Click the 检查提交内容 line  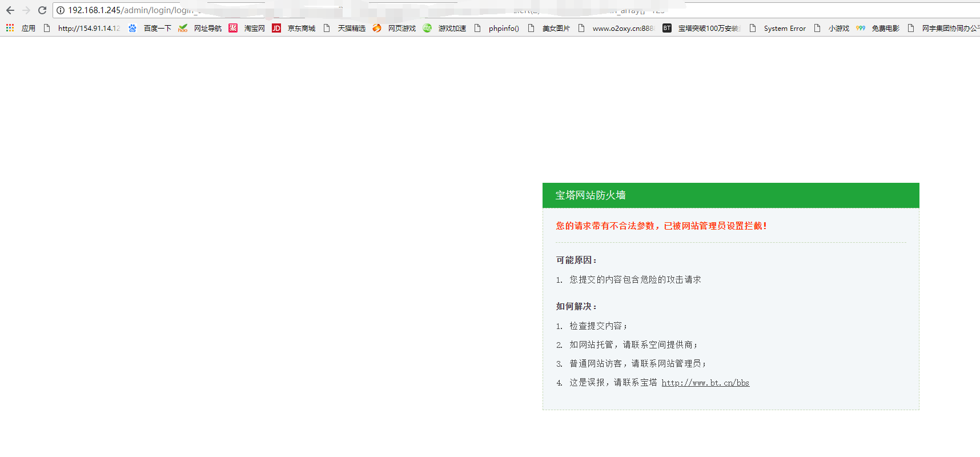[x=598, y=326]
